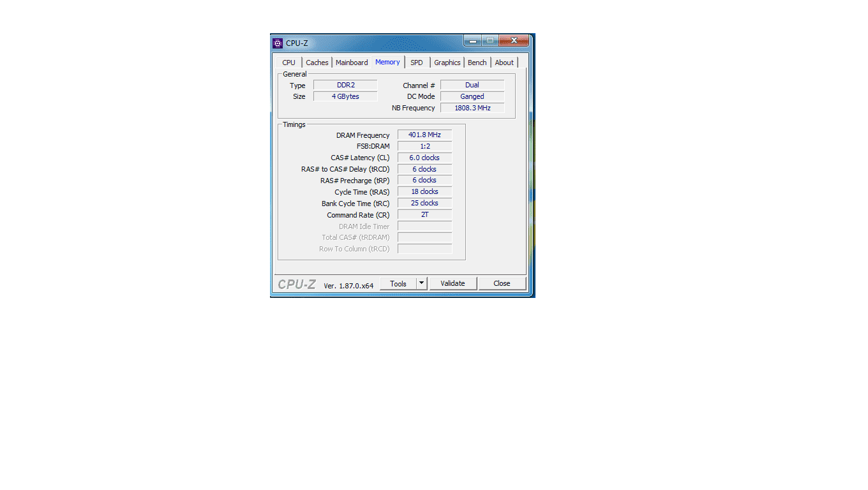
Task: Go to the About tab
Action: click(504, 63)
